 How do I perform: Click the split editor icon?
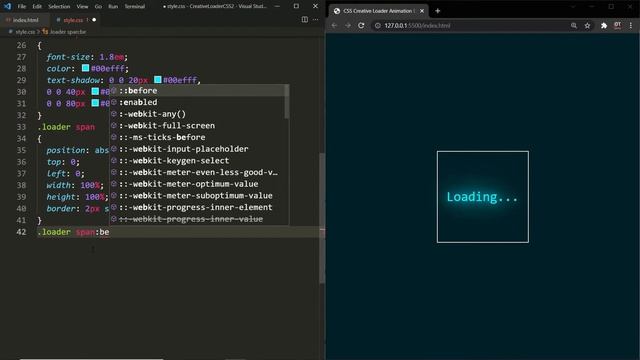[x=304, y=19]
